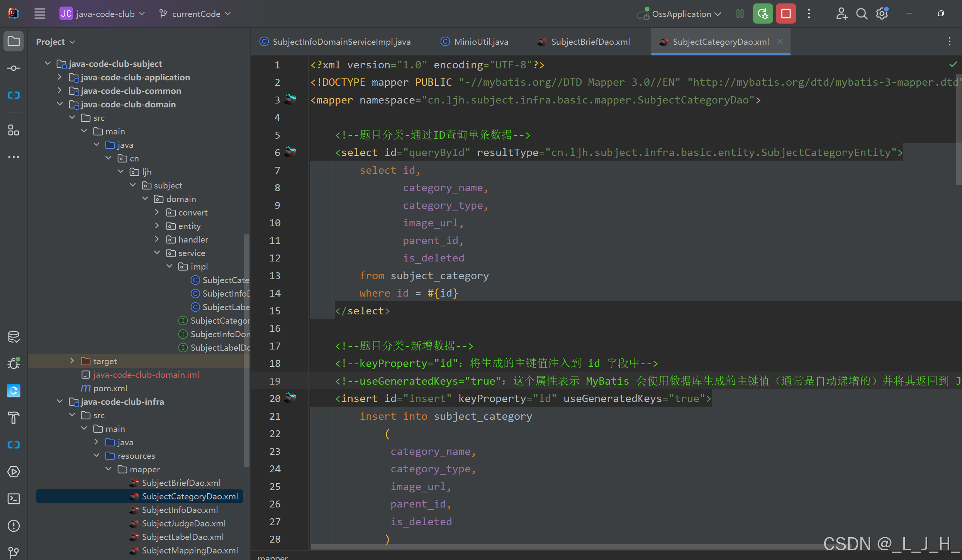Collapse the java-code-club-infra module
The image size is (962, 560).
tap(60, 401)
